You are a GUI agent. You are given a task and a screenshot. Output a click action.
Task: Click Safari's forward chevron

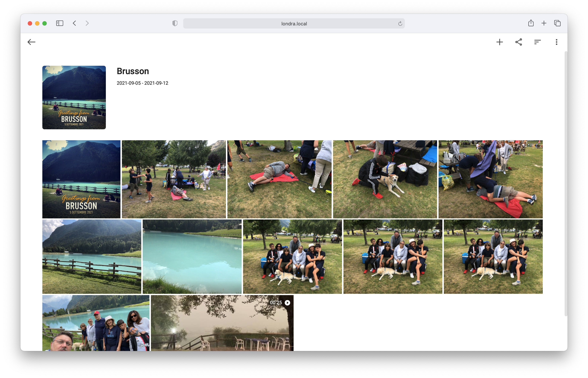tap(87, 23)
